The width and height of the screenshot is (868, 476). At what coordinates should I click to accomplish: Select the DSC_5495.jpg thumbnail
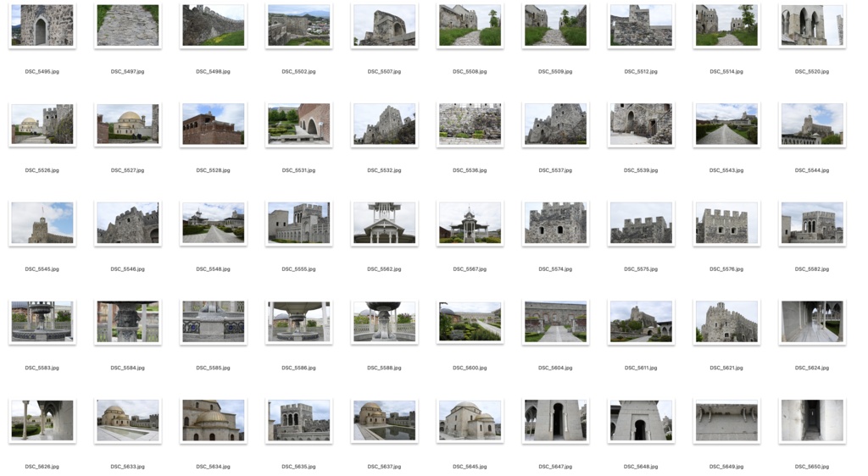(x=42, y=25)
